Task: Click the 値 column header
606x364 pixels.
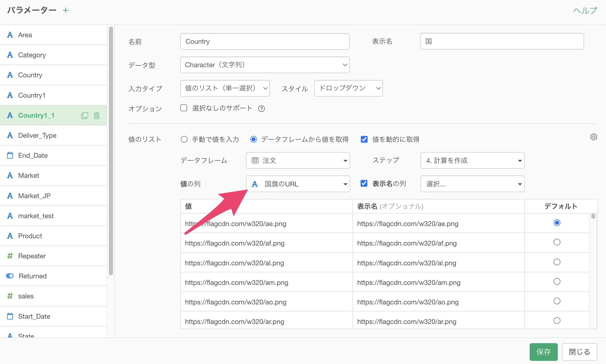Action: (x=267, y=206)
